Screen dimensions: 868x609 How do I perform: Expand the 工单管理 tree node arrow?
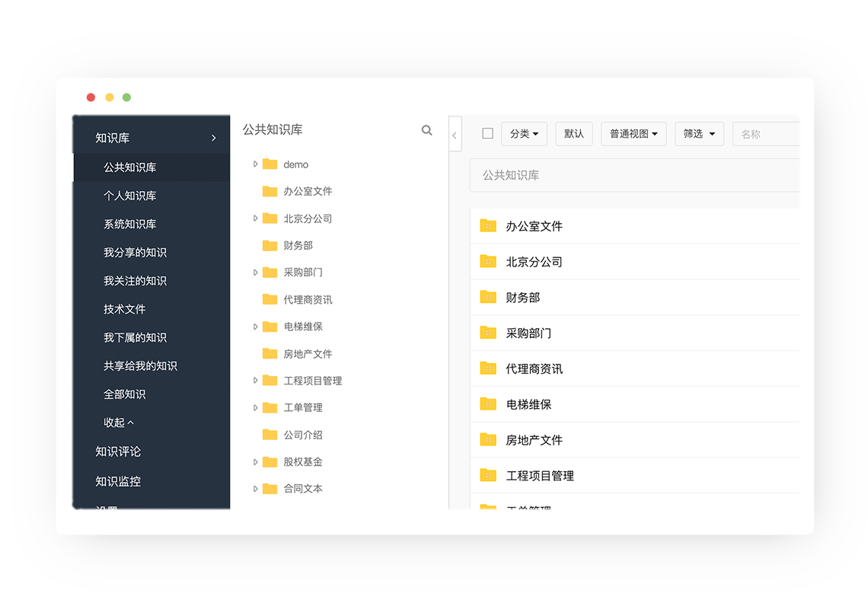pos(255,407)
